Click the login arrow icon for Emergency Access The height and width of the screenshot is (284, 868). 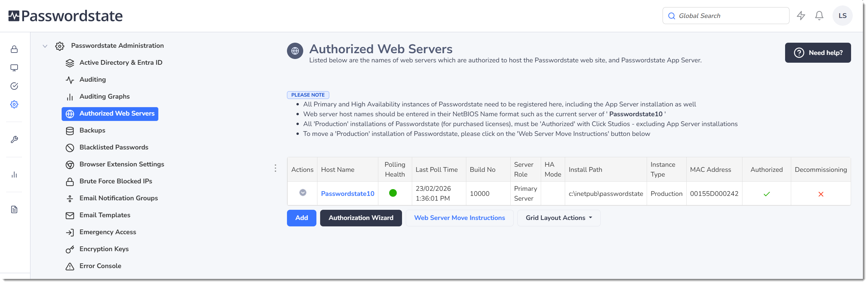(70, 232)
